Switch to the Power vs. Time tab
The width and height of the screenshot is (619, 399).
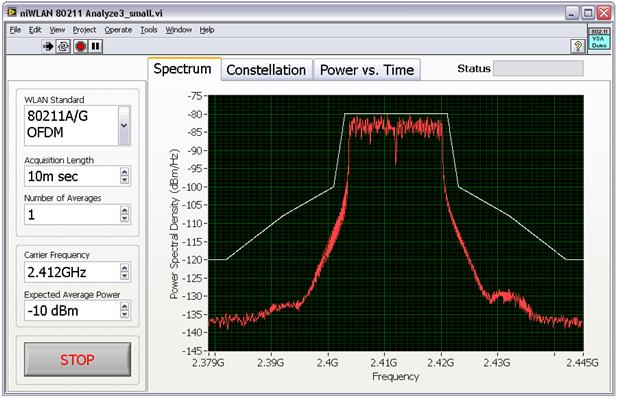(x=367, y=70)
